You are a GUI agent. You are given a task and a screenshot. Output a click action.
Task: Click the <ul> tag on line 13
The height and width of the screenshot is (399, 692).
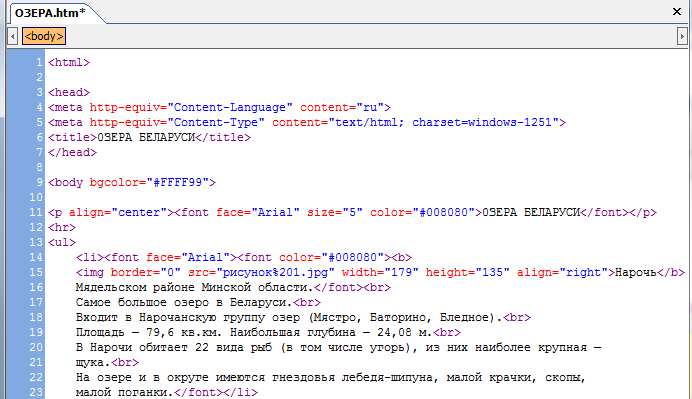coord(62,242)
